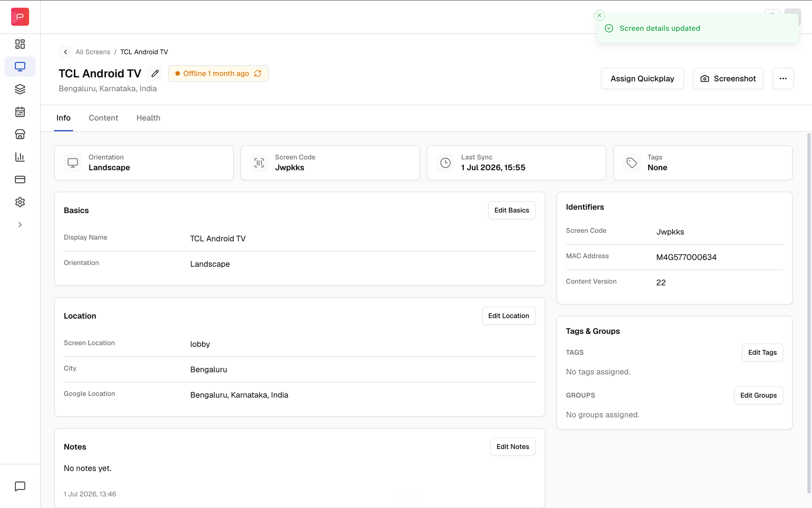
Task: Click the Screenshot button
Action: [x=728, y=78]
